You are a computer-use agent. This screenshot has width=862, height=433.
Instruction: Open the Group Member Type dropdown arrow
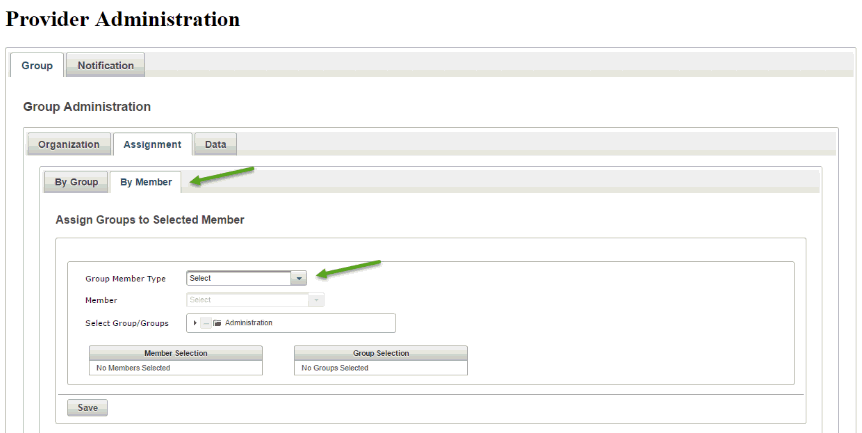pos(298,278)
